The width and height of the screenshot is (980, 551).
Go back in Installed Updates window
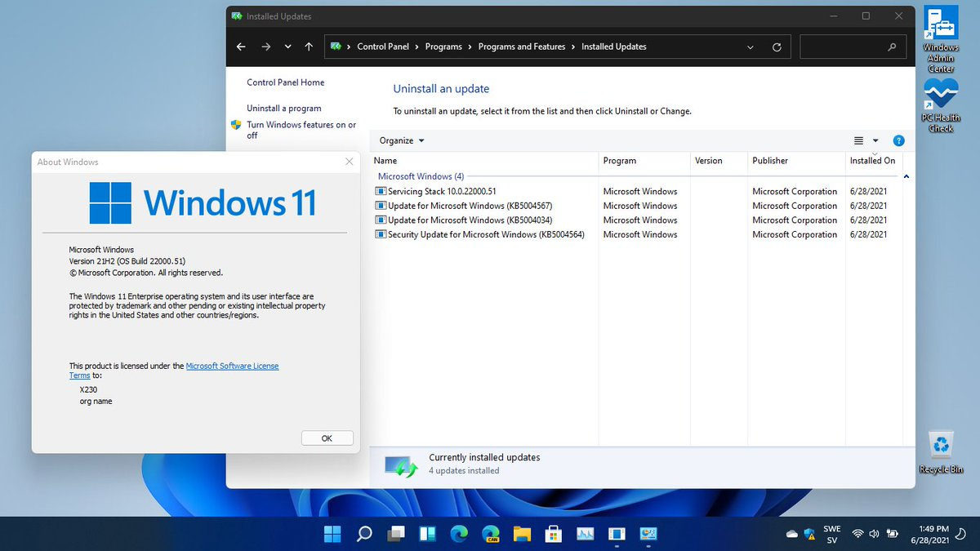(241, 47)
